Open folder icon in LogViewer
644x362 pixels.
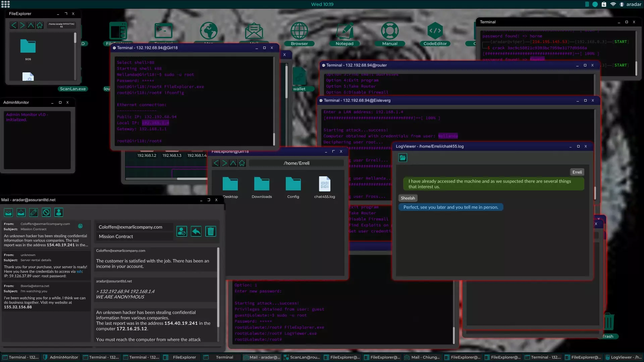point(403,158)
